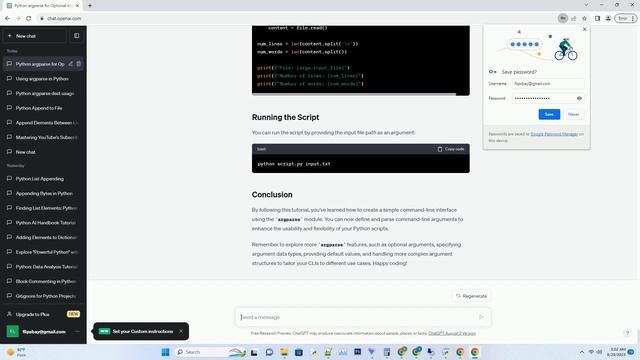The width and height of the screenshot is (640, 360).
Task: Open the 'Python argparse dest usage' chat
Action: (43, 93)
